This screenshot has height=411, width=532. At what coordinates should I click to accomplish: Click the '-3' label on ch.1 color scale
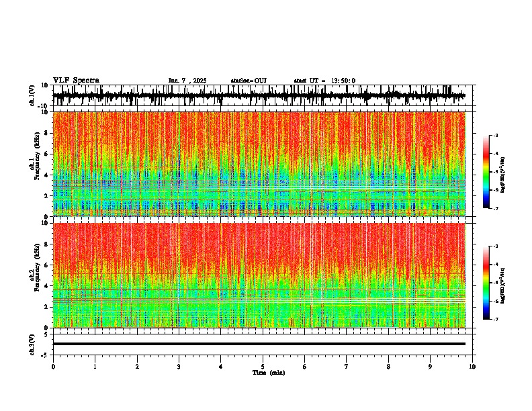tap(496, 136)
